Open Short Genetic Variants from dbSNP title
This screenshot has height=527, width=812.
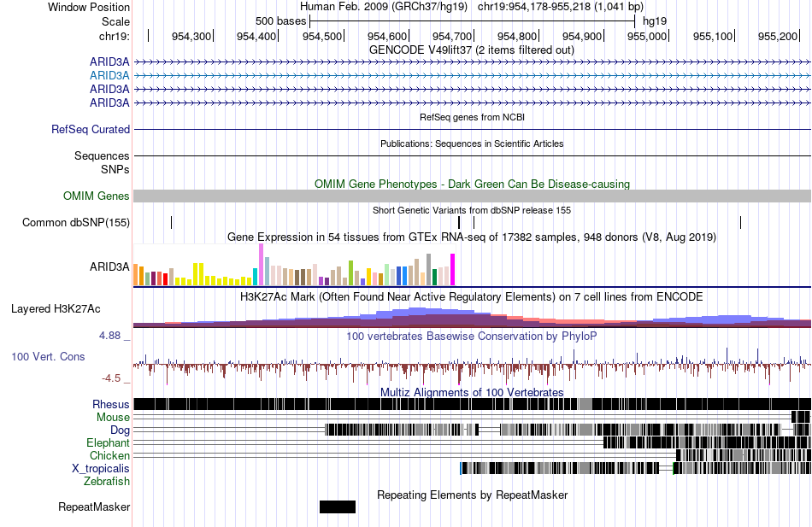(472, 211)
